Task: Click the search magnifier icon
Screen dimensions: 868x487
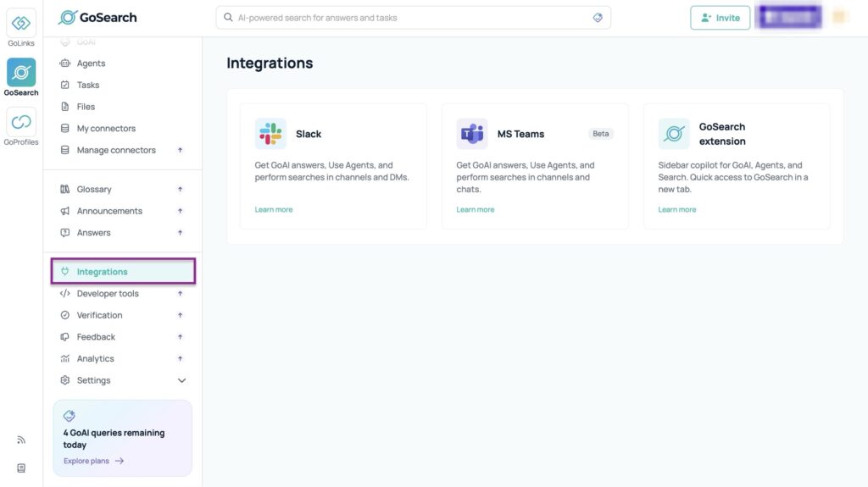Action: pyautogui.click(x=228, y=17)
